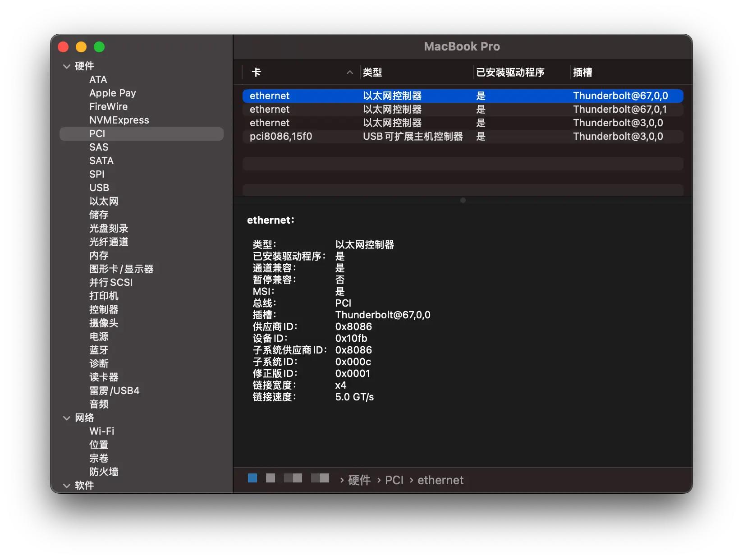
Task: Select 图形卡/显示器 in the sidebar
Action: click(121, 269)
